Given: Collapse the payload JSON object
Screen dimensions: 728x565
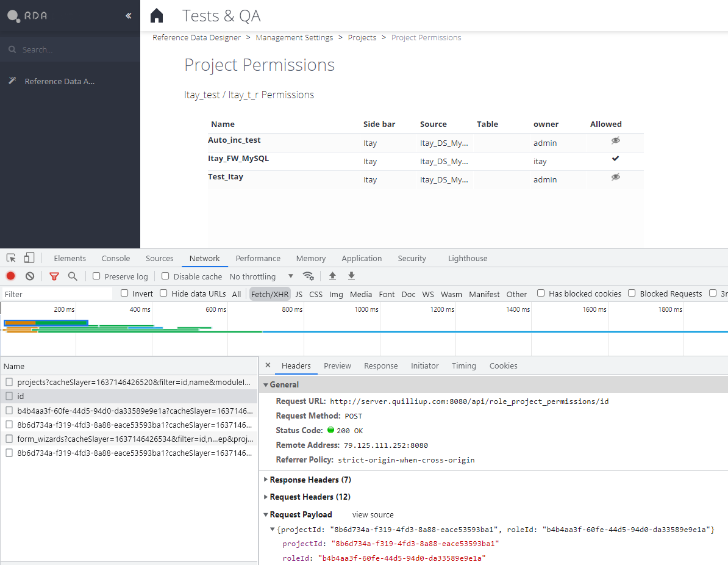Looking at the screenshot, I should coord(273,529).
